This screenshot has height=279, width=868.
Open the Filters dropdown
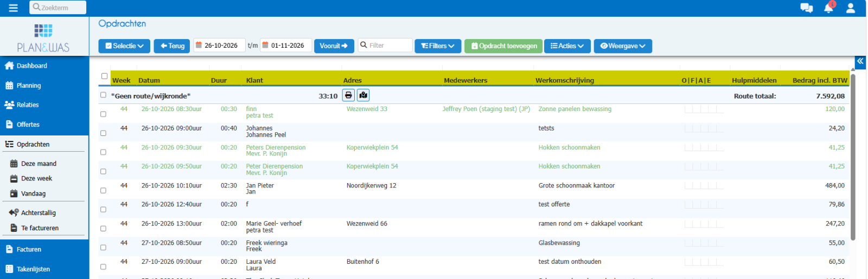coord(438,46)
